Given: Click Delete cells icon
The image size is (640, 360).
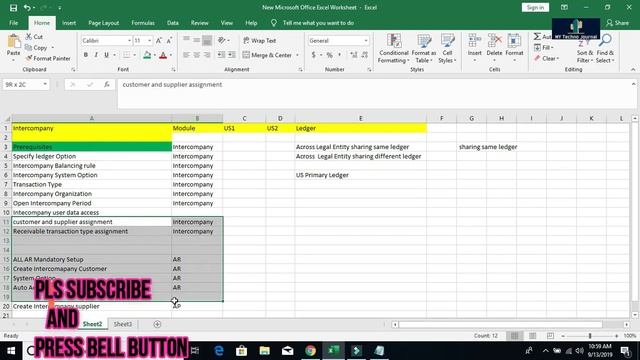Looking at the screenshot, I should (494, 41).
